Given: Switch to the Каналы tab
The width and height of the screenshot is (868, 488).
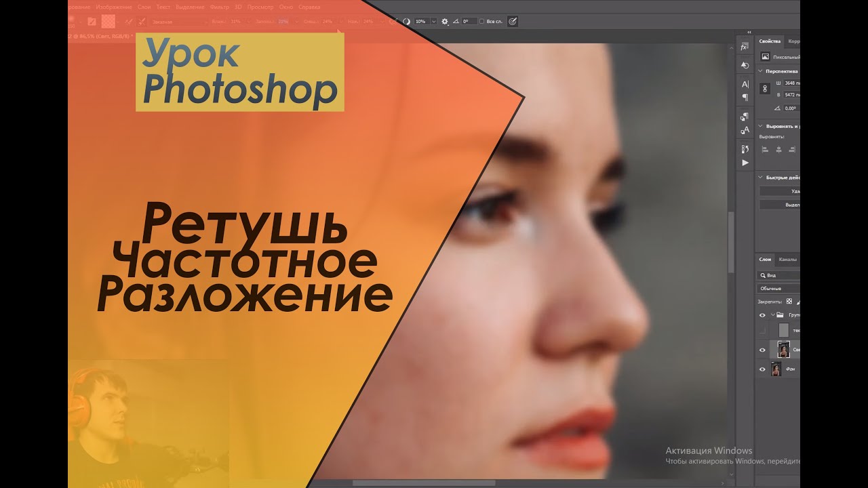Looking at the screenshot, I should click(787, 260).
